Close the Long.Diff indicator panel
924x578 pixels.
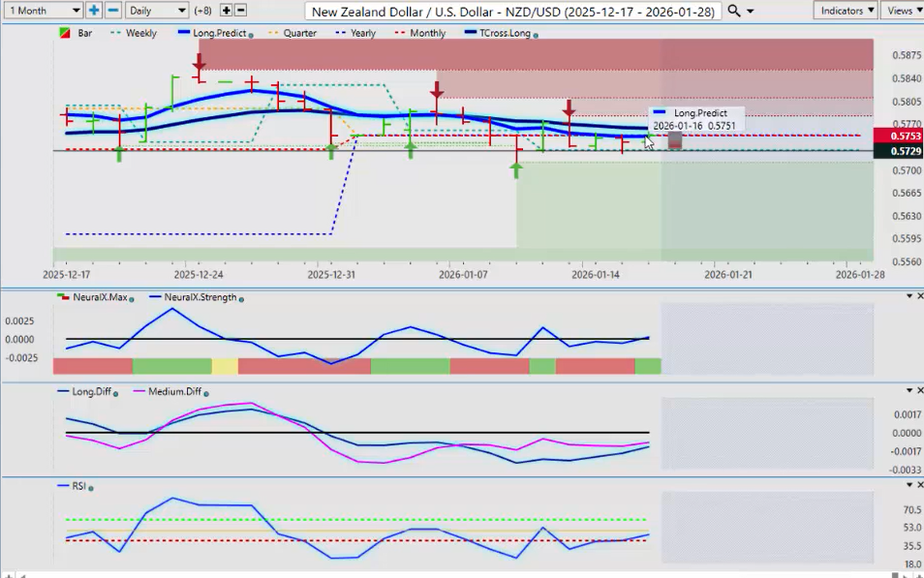pyautogui.click(x=918, y=390)
